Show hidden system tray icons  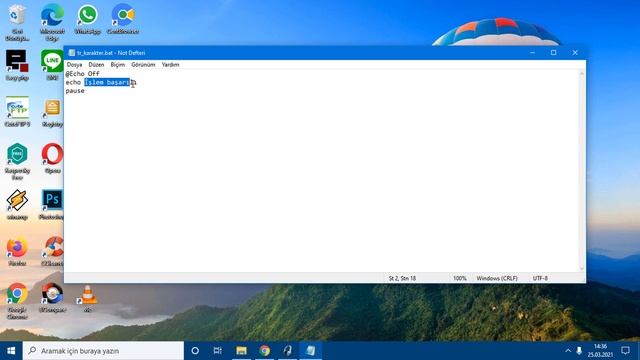[568, 351]
